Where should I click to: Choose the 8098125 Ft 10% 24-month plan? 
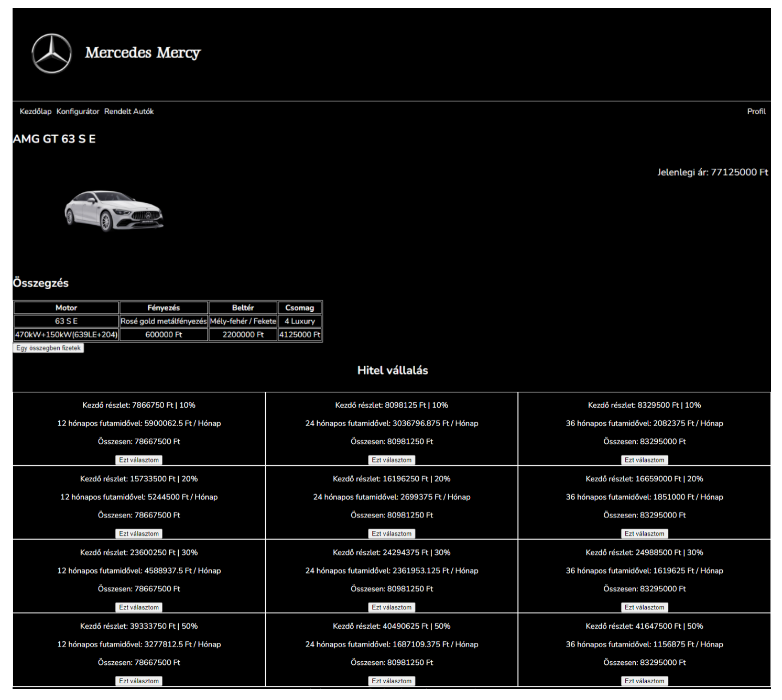point(392,460)
